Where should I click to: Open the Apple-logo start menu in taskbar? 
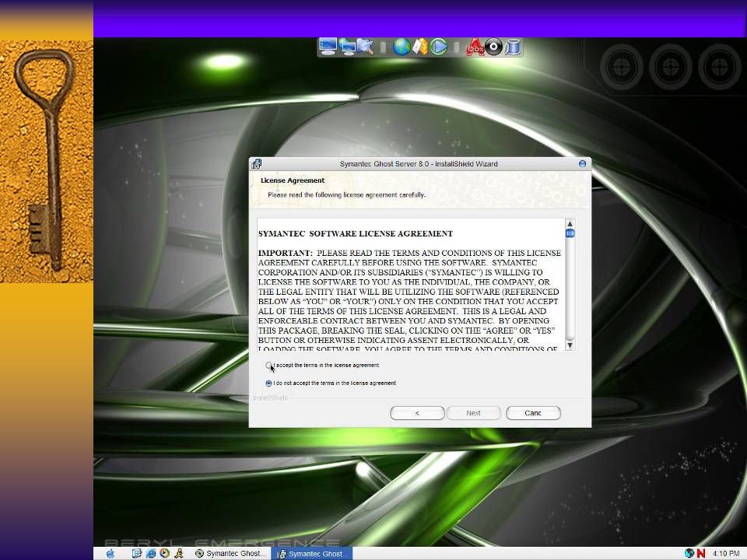110,553
